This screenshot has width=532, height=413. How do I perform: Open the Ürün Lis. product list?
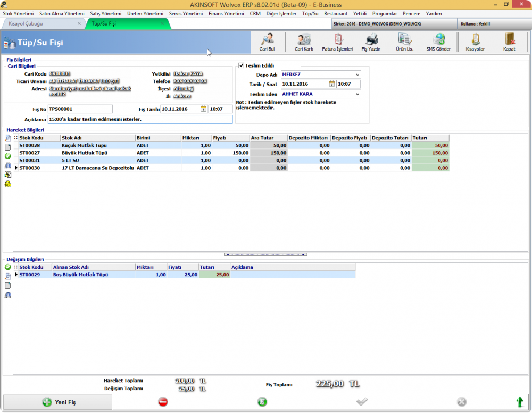tap(405, 42)
